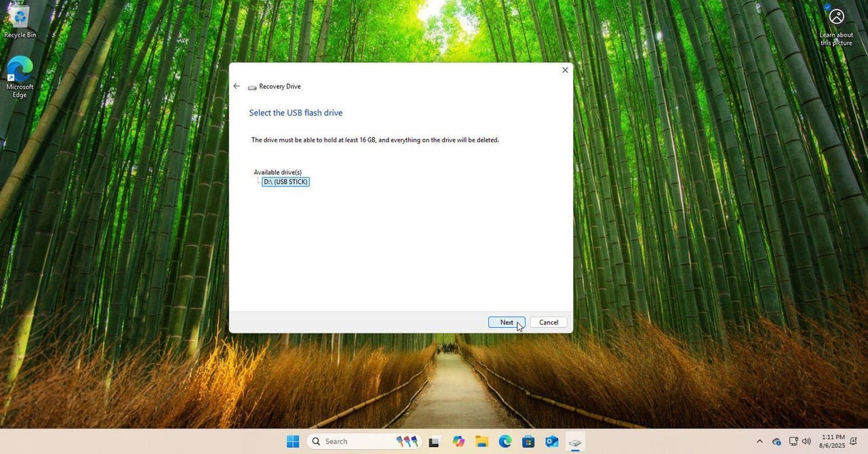Select the D:\ (USB STICK) drive
Viewport: 868px width, 454px height.
(285, 182)
